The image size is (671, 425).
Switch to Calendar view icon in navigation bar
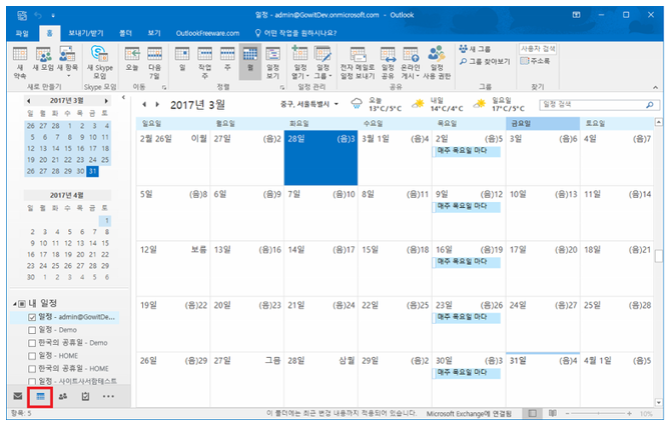(40, 396)
